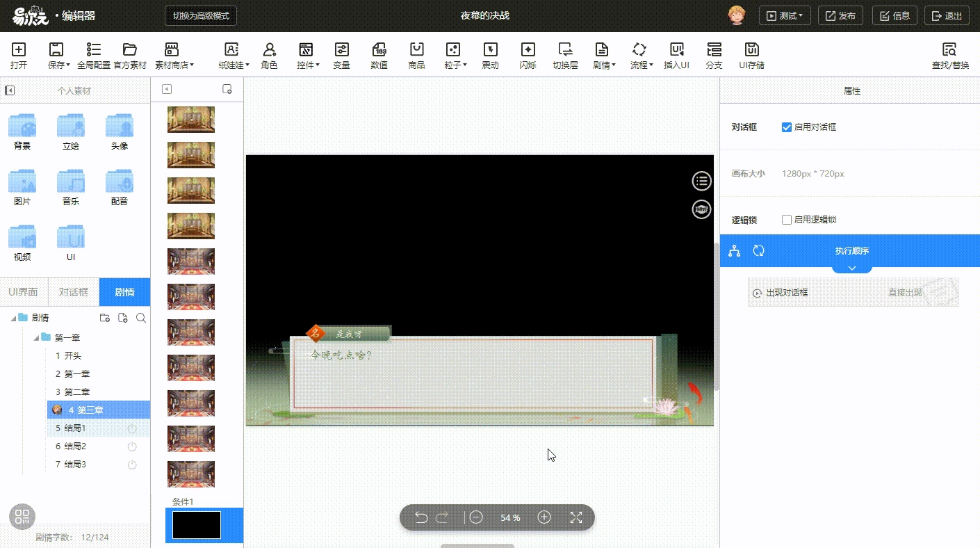
Task: Open the 测试 dropdown menu
Action: click(x=785, y=16)
